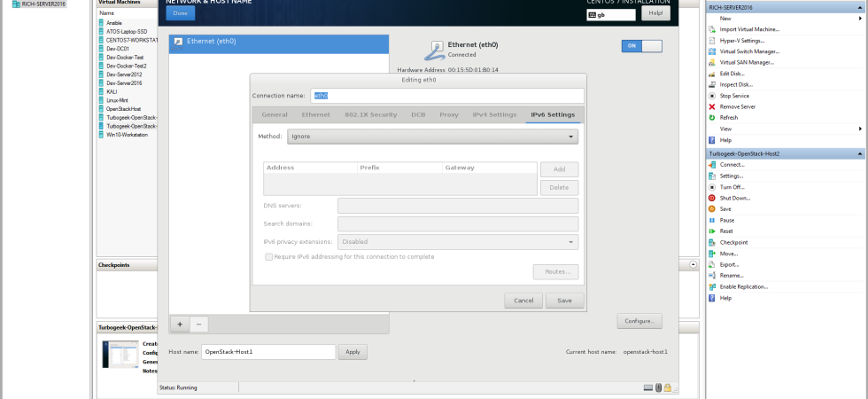Click Import Virtual Machine icon in Actions pane
This screenshot has height=399, width=868.
coord(712,29)
